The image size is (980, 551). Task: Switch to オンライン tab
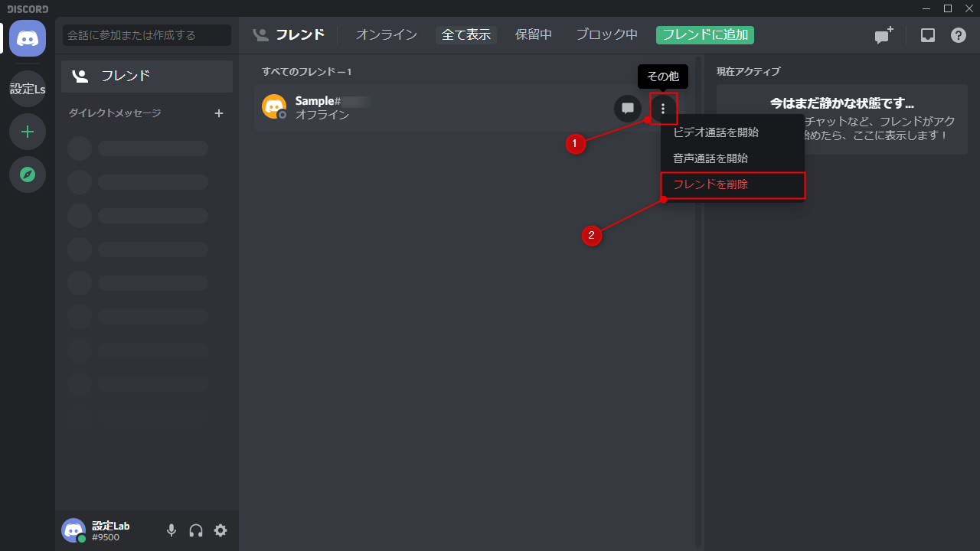[387, 35]
